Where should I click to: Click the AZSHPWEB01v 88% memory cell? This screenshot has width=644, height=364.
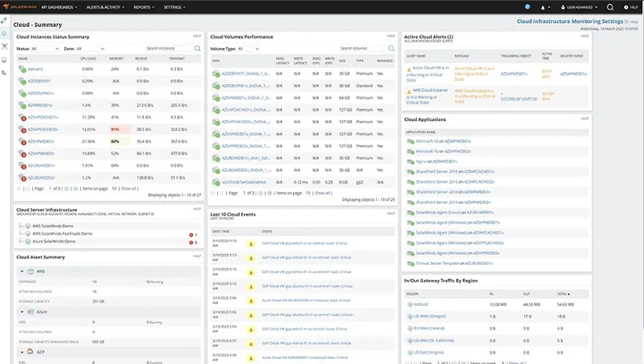(x=120, y=142)
